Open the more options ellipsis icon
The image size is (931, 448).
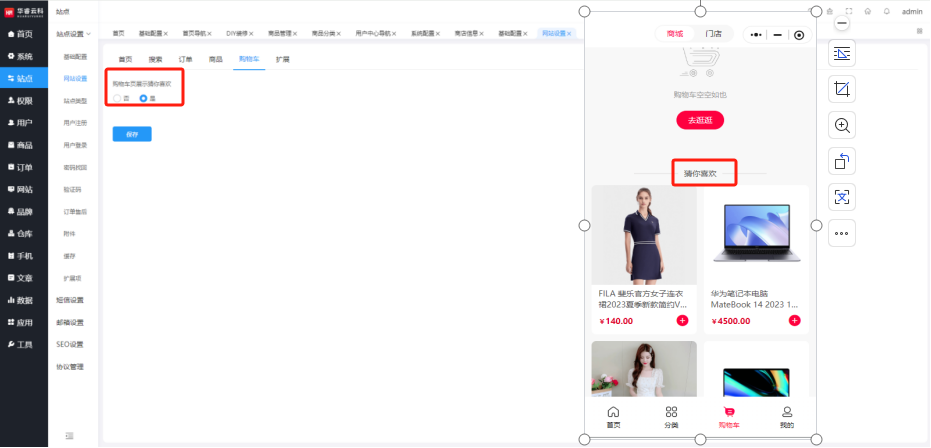[842, 233]
